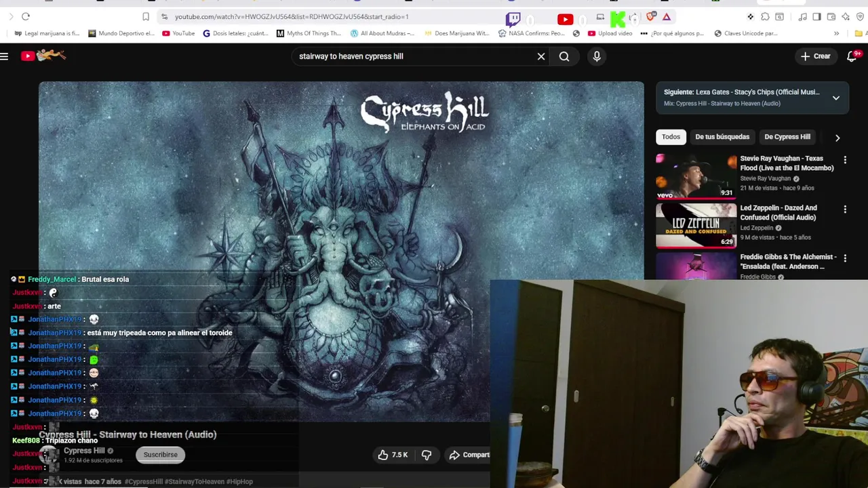Open options menu for Stevie Ray Vaughan video
The height and width of the screenshot is (488, 868).
845,160
